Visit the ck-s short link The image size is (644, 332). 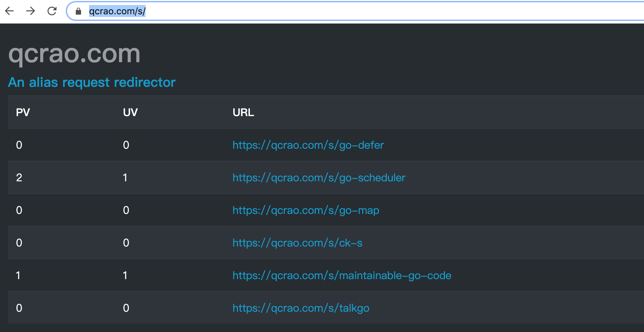point(297,243)
